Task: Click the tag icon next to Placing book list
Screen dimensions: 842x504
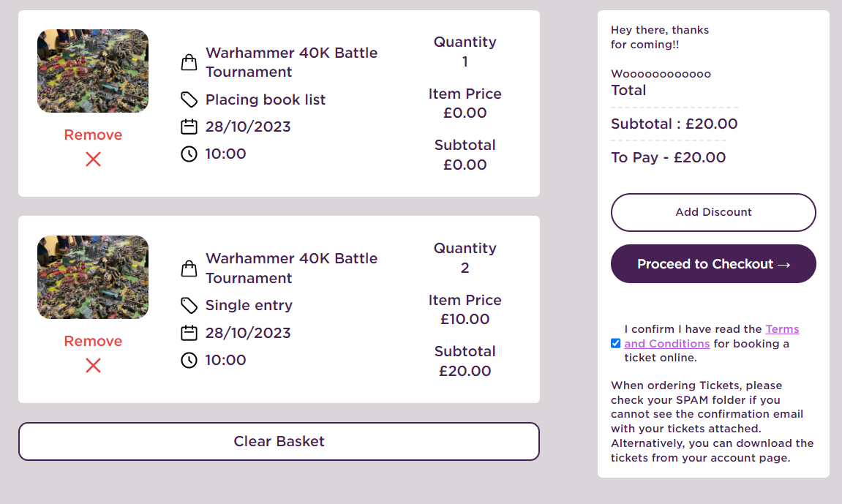Action: tap(189, 99)
